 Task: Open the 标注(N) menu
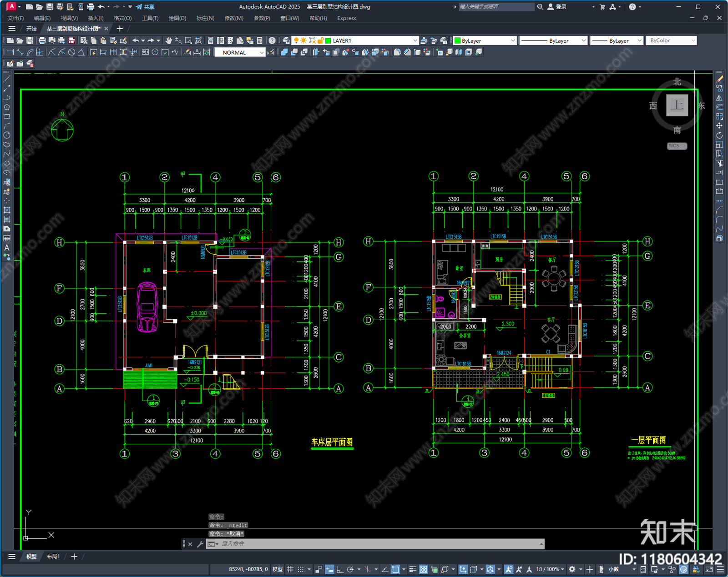point(205,18)
